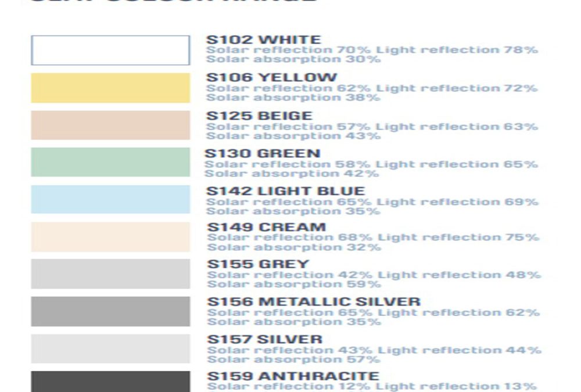Click the "S130 GREEN" title text
581x392 pixels.
coord(263,154)
